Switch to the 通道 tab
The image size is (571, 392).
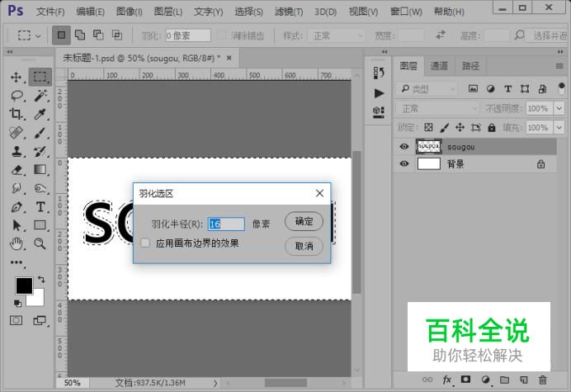pyautogui.click(x=439, y=65)
